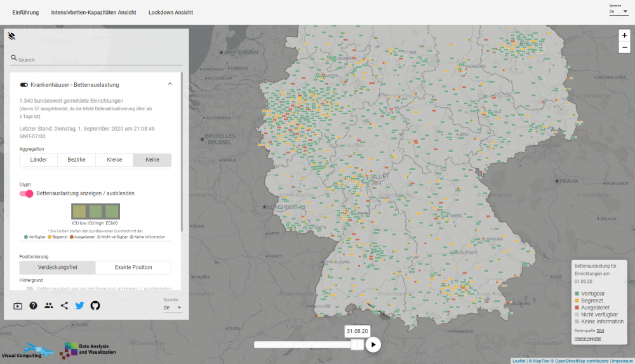635x364 pixels.
Task: Open the video tutorial icon
Action: tap(18, 306)
